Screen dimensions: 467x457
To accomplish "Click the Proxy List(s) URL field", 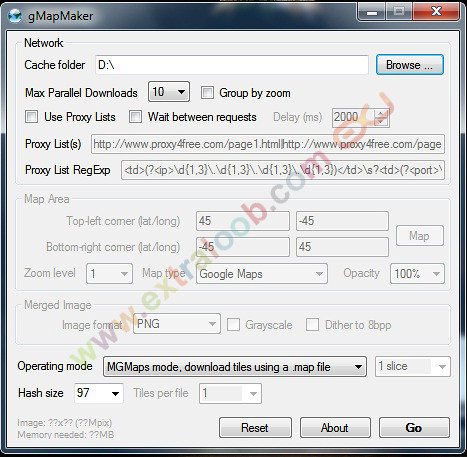I will (268, 144).
